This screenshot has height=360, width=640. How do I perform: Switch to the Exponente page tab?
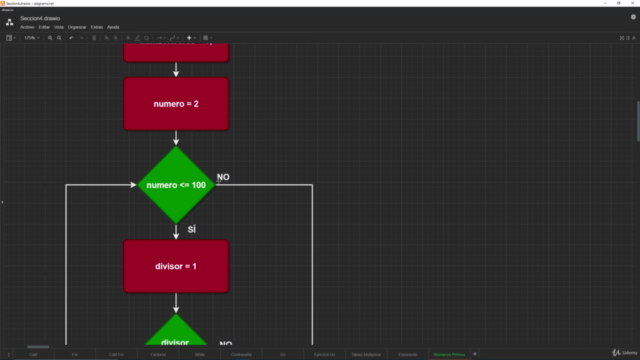pos(408,354)
